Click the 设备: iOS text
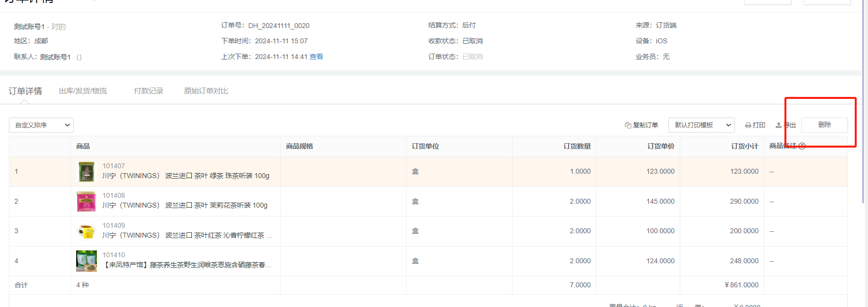This screenshot has width=868, height=307. (651, 41)
